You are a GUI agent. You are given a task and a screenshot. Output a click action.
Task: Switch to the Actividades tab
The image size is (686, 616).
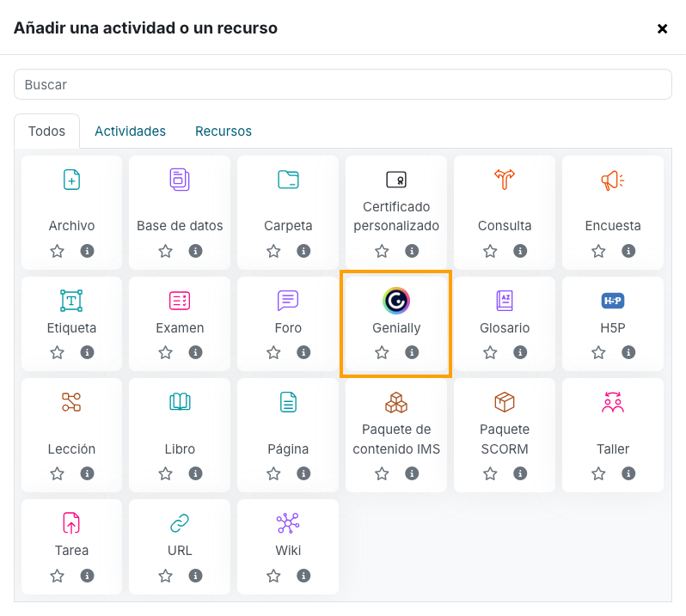[x=130, y=131]
